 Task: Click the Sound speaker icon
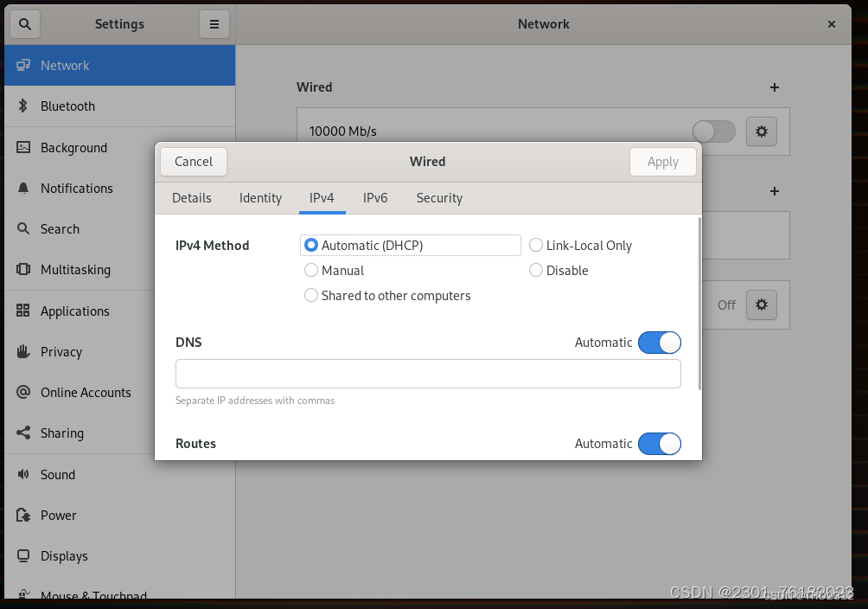click(23, 474)
